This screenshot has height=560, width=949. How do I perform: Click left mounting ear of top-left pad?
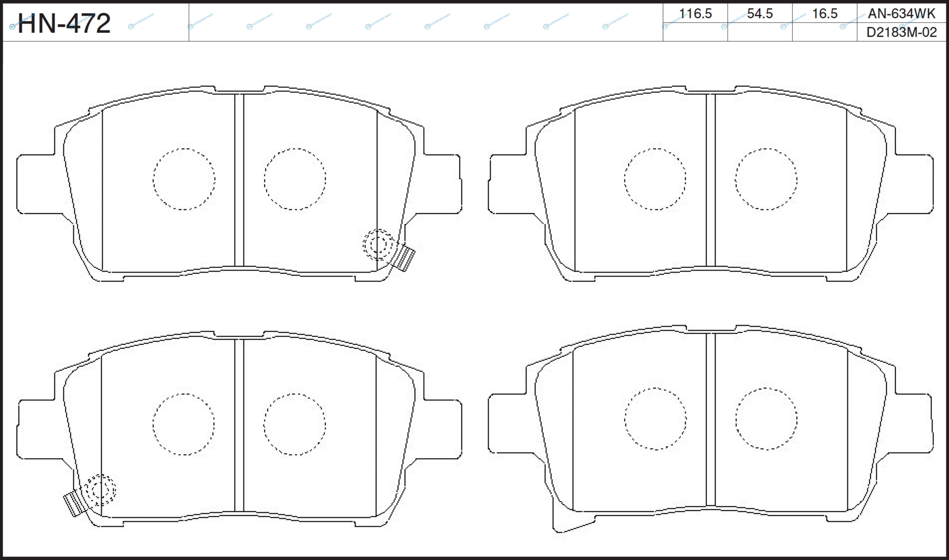click(x=36, y=184)
